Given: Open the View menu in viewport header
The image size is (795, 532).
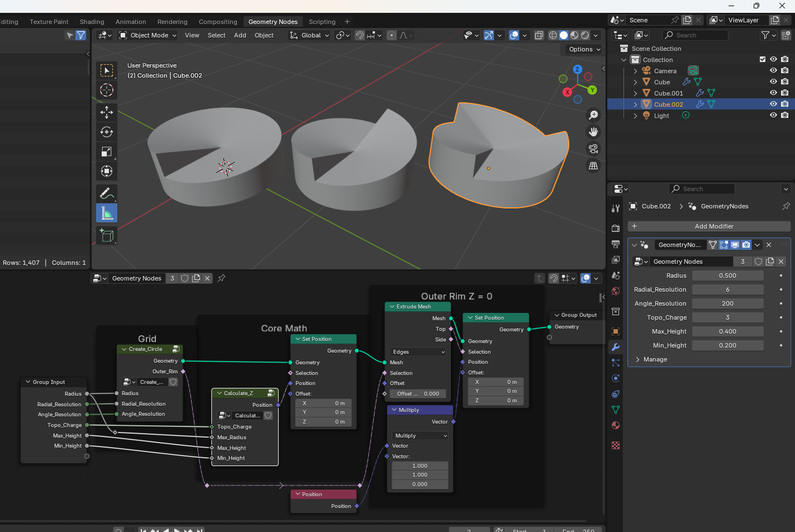Looking at the screenshot, I should [x=192, y=35].
